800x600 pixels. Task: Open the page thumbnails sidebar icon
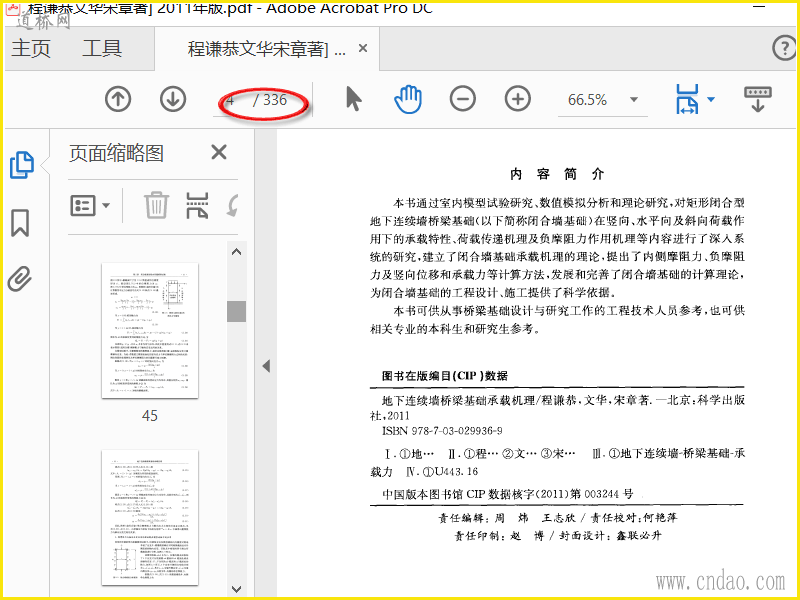(x=21, y=165)
